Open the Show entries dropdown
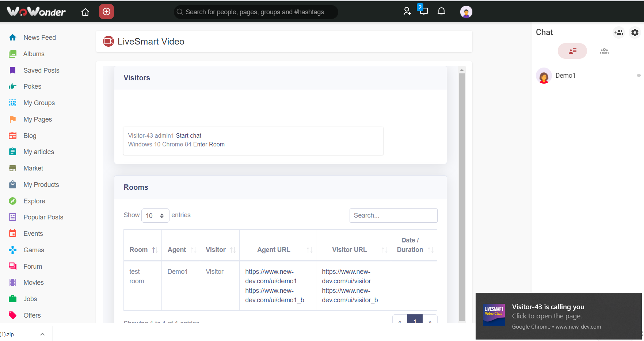 pyautogui.click(x=155, y=215)
